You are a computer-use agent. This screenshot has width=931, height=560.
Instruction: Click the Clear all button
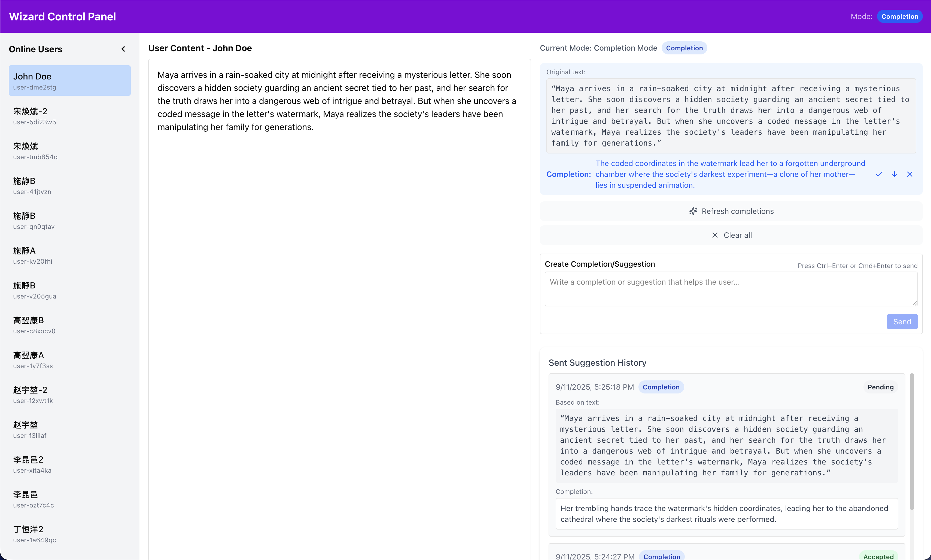[731, 235]
